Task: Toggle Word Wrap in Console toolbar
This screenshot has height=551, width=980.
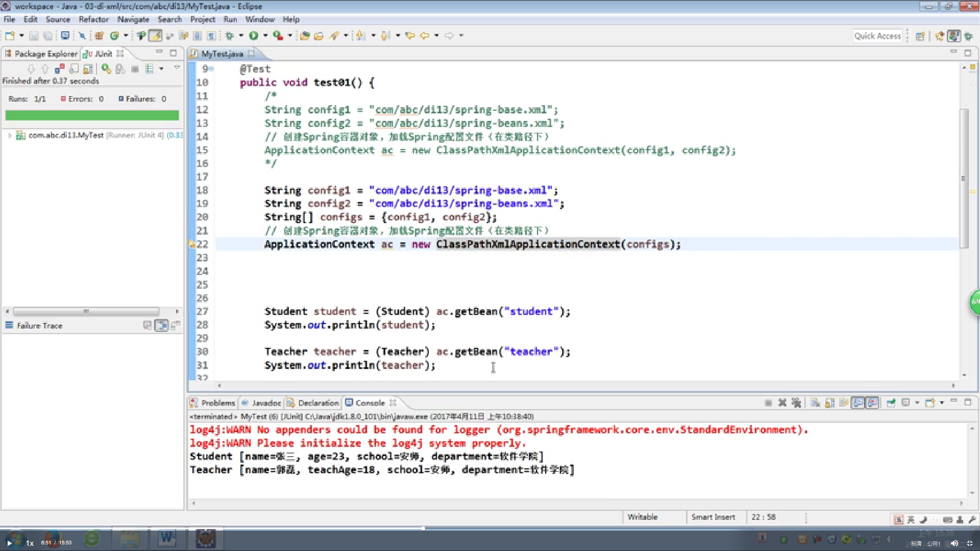Action: (844, 403)
